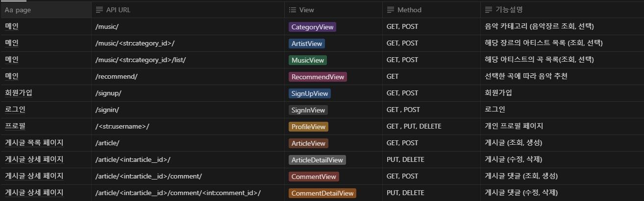Image resolution: width=644 pixels, height=201 pixels.
Task: Open the 게시글 목록 페이지 row title
Action: pos(34,143)
